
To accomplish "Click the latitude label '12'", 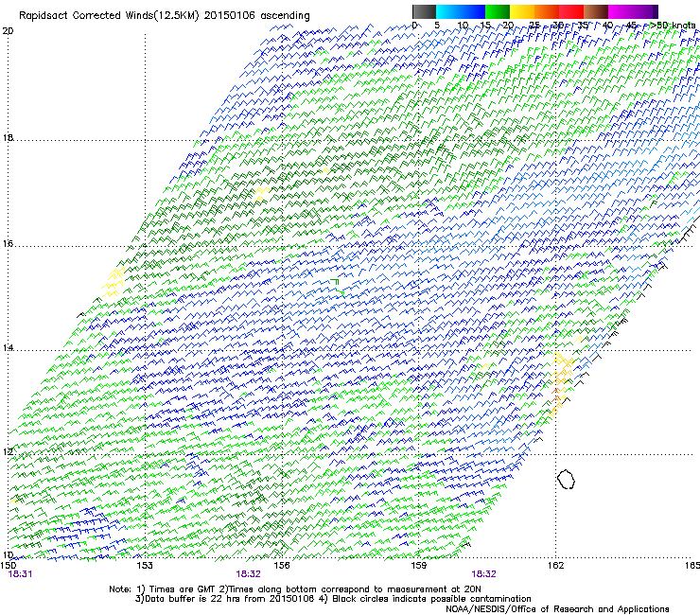I will (x=8, y=452).
